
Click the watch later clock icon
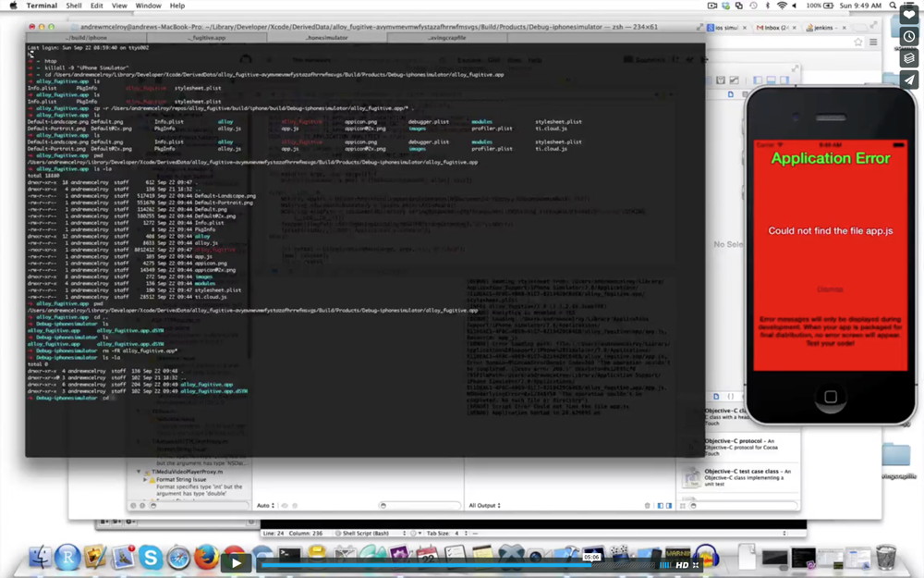pyautogui.click(x=909, y=36)
